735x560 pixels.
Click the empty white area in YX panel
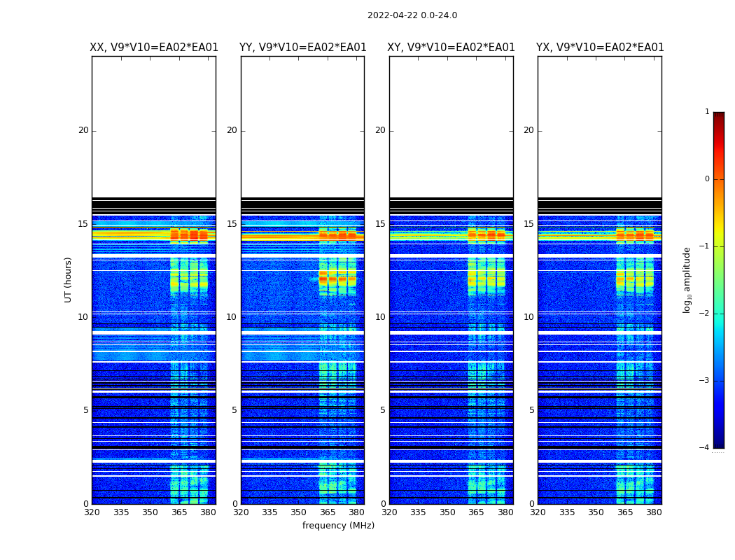(600, 126)
